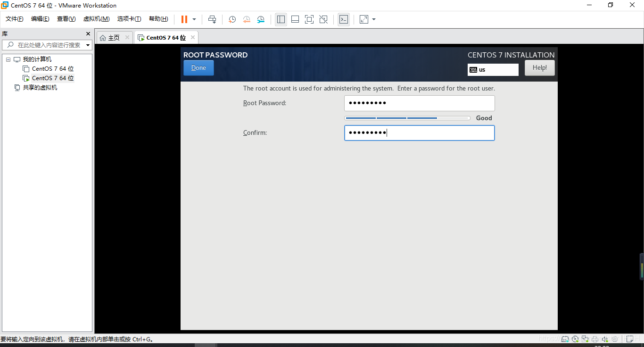Click the sound card status icon

coord(605,339)
